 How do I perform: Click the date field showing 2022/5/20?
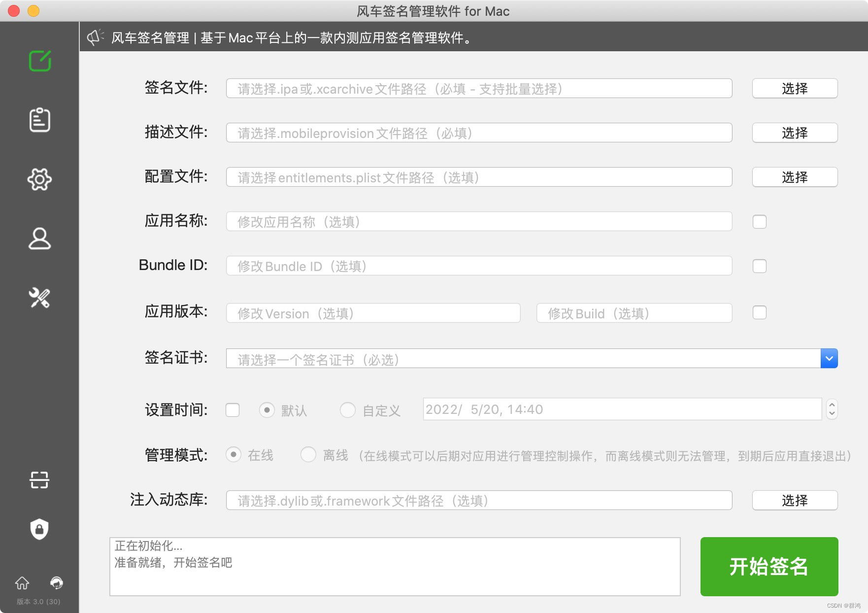click(622, 409)
